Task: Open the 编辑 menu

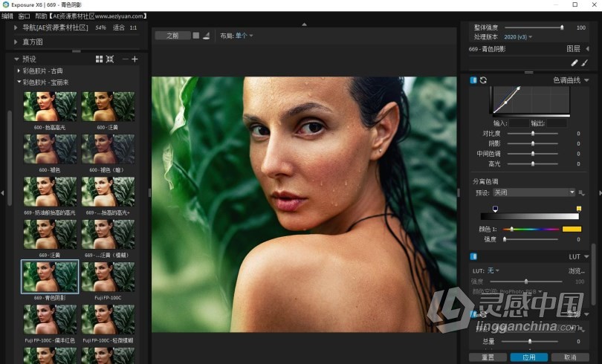Action: (7, 16)
